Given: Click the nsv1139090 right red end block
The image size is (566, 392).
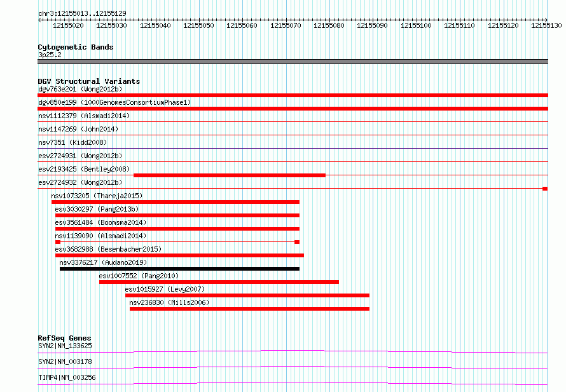Looking at the screenshot, I should (x=297, y=242).
